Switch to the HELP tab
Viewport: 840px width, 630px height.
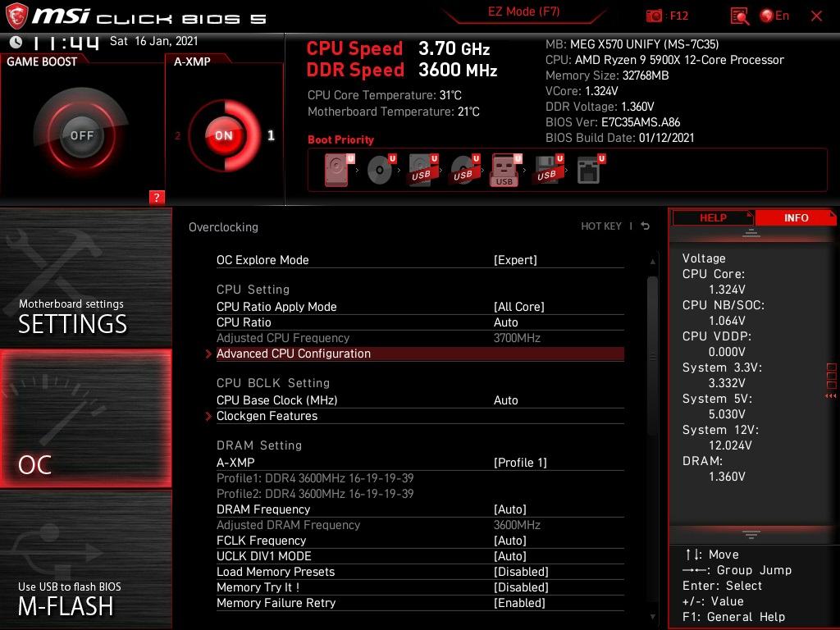713,218
